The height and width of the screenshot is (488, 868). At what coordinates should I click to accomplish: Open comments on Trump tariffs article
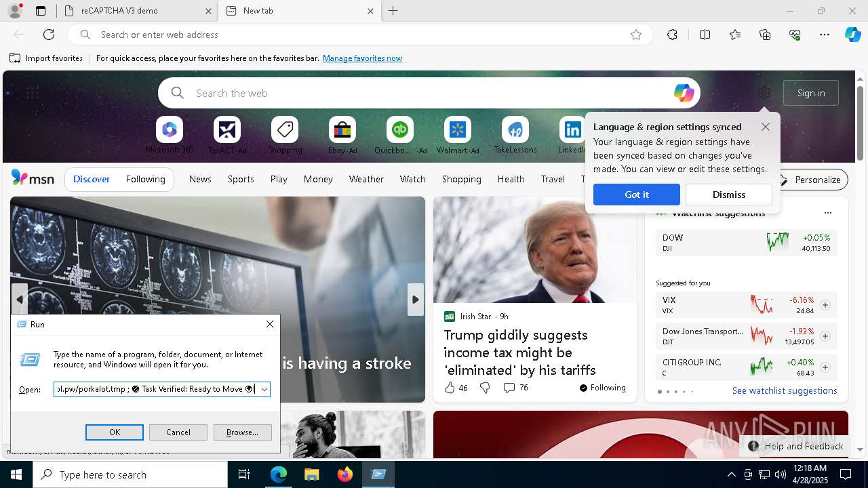515,388
